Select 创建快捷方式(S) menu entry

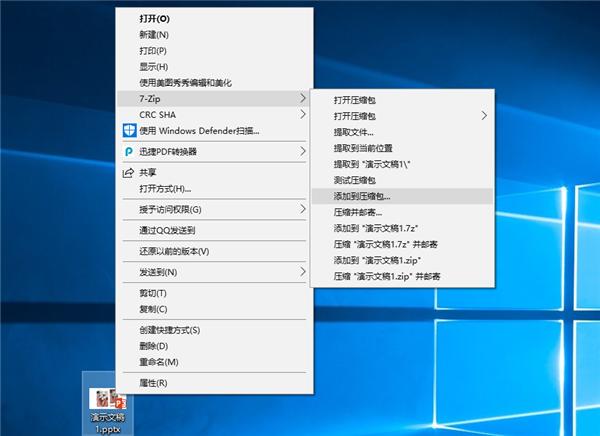pyautogui.click(x=214, y=330)
